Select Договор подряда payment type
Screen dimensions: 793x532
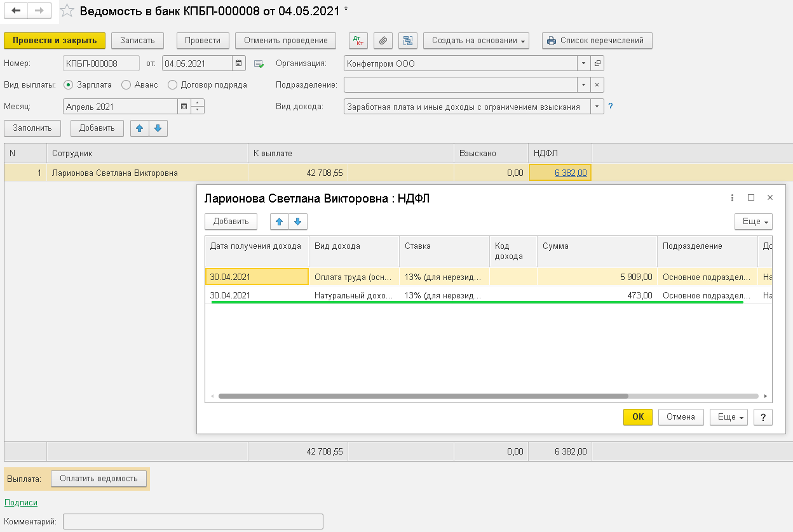pyautogui.click(x=172, y=84)
